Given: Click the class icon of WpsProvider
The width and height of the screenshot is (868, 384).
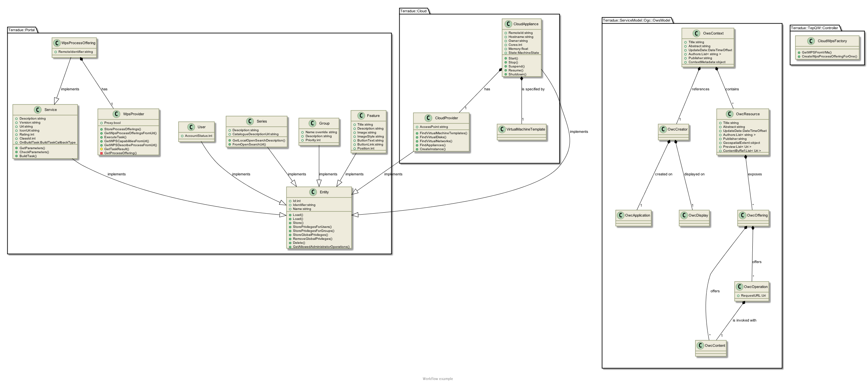Looking at the screenshot, I should pyautogui.click(x=116, y=114).
